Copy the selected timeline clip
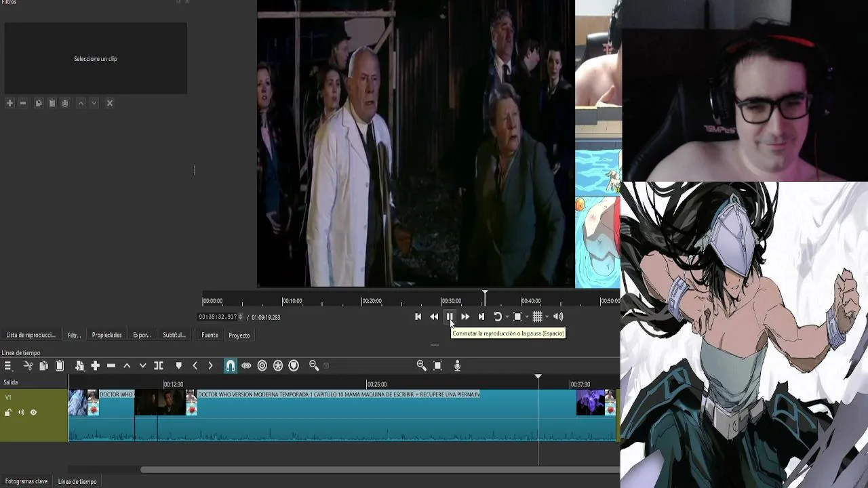 (x=43, y=366)
